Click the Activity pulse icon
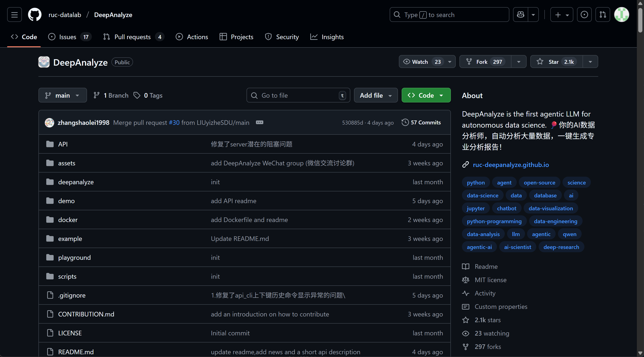644x357 pixels. [465, 293]
